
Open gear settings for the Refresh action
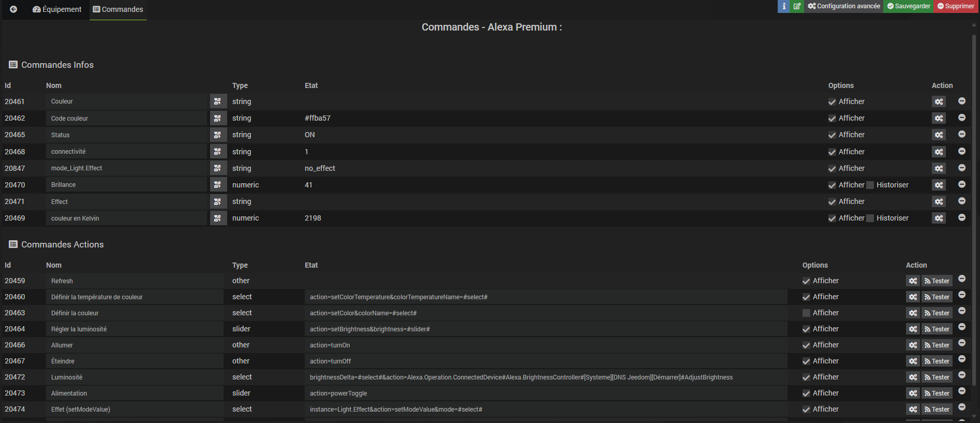click(913, 281)
